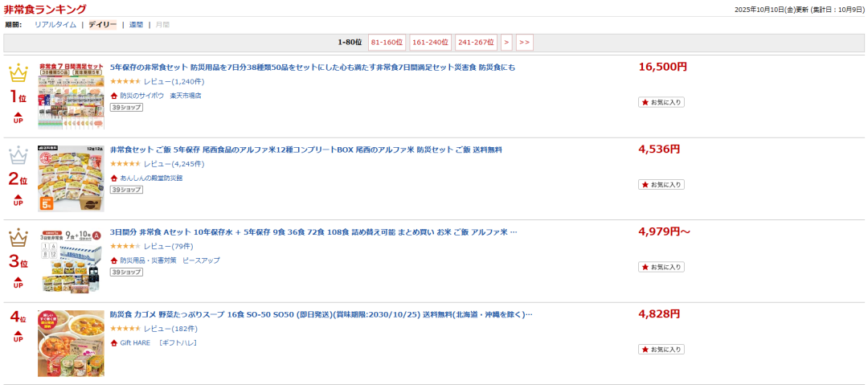Image resolution: width=868 pixels, height=385 pixels.
Task: View レビュー(4,245件) for the 2位 item
Action: point(174,164)
